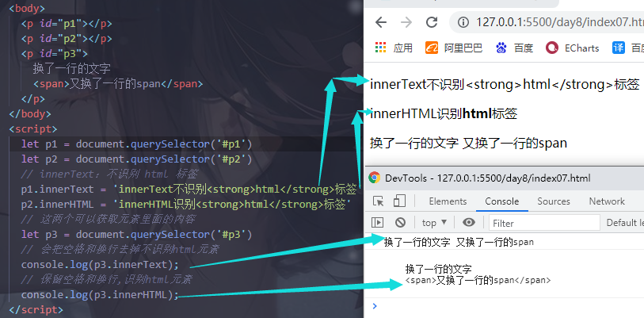Focus the address bar URL
644x318 pixels.
559,22
